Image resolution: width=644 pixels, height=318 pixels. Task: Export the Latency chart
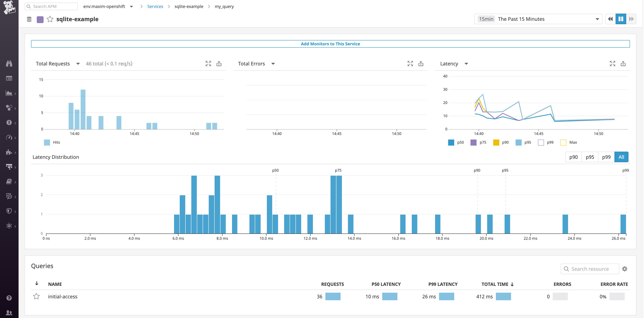[623, 64]
